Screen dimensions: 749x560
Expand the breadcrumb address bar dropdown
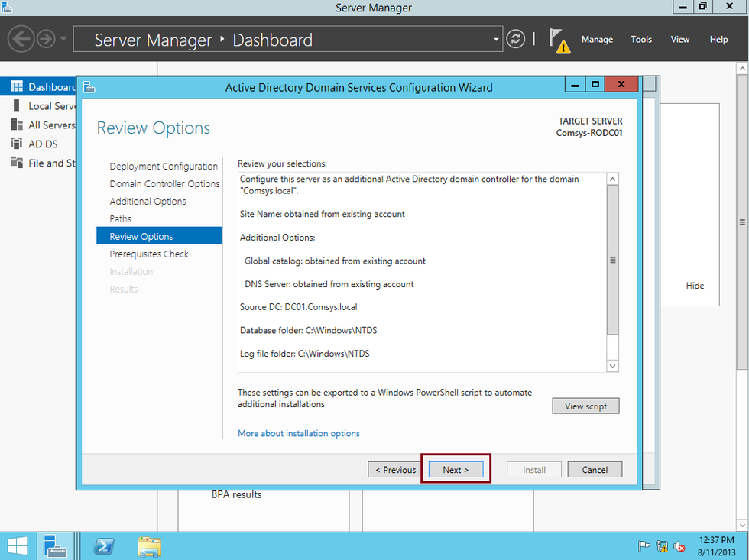click(496, 40)
